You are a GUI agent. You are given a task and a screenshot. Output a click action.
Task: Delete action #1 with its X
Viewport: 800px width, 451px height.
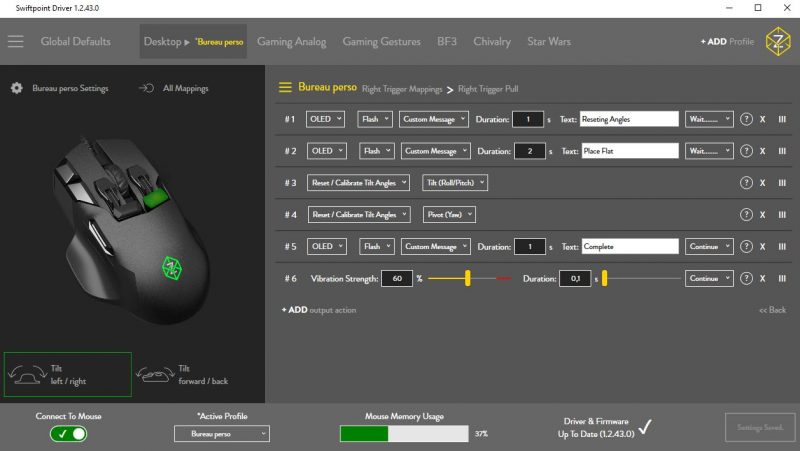(762, 119)
